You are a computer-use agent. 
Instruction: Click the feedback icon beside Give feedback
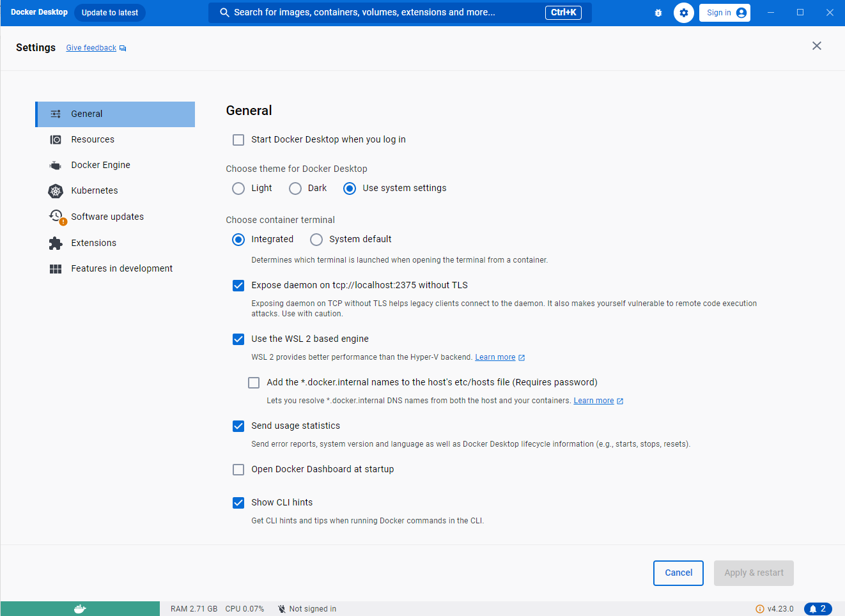[123, 49]
